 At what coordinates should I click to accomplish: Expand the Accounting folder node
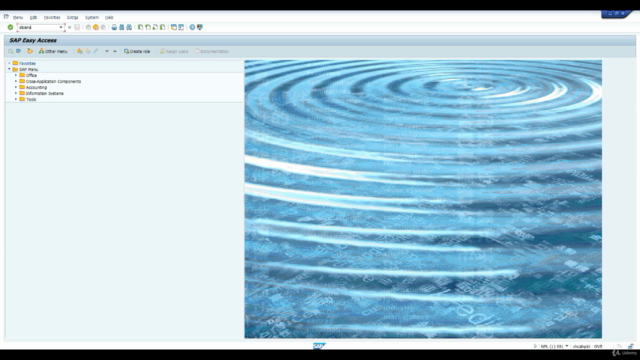coord(16,87)
